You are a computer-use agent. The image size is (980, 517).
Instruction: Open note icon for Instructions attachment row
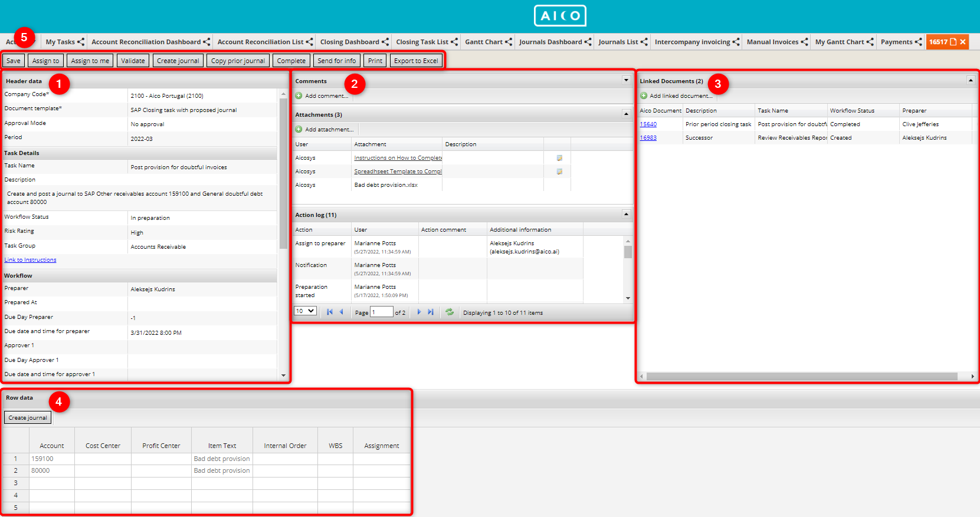[559, 158]
